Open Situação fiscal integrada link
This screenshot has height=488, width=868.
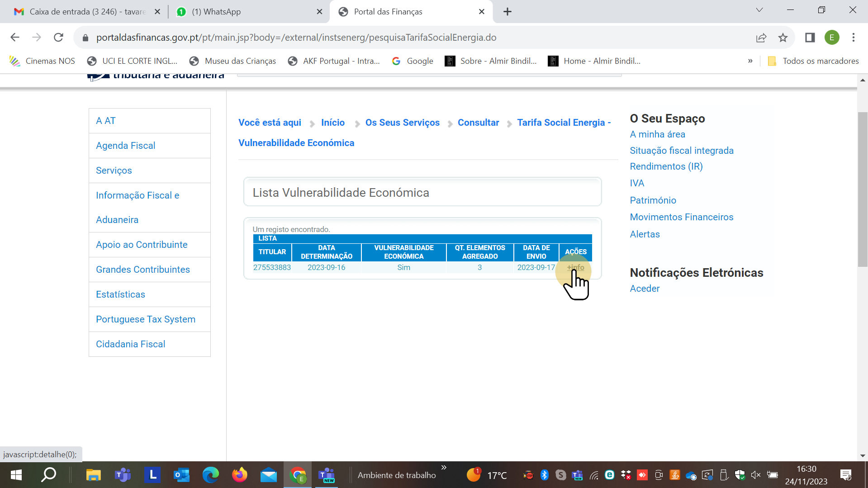(682, 151)
